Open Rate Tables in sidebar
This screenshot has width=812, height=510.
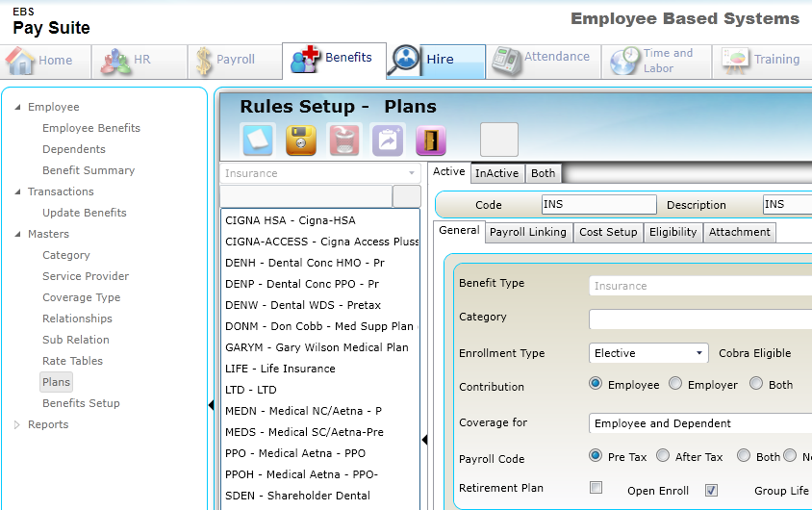[72, 361]
